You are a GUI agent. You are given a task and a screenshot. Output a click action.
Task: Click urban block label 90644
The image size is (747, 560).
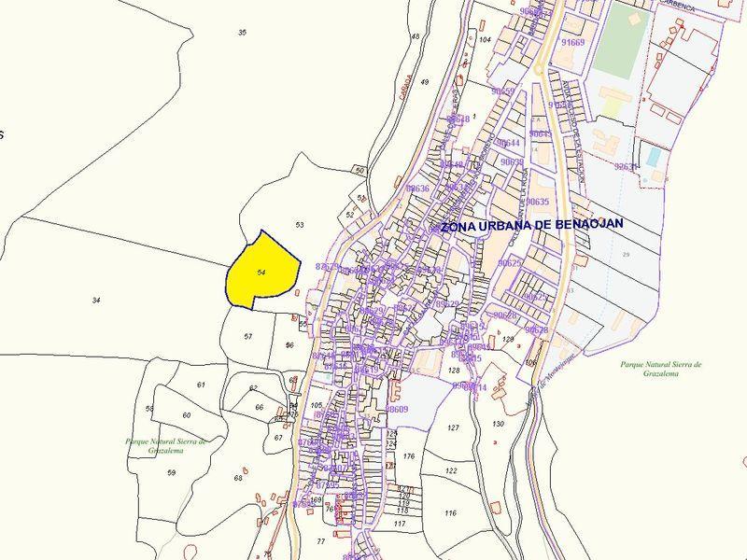click(x=508, y=143)
